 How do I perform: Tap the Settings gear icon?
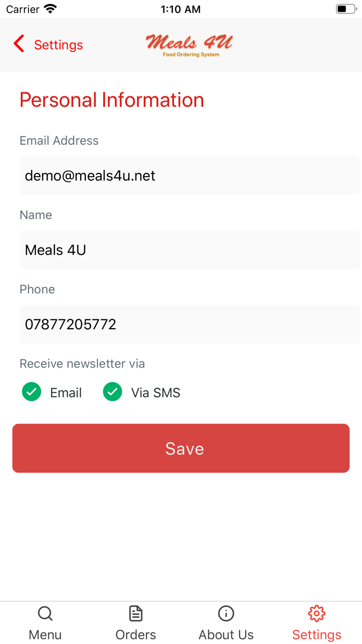click(x=316, y=613)
